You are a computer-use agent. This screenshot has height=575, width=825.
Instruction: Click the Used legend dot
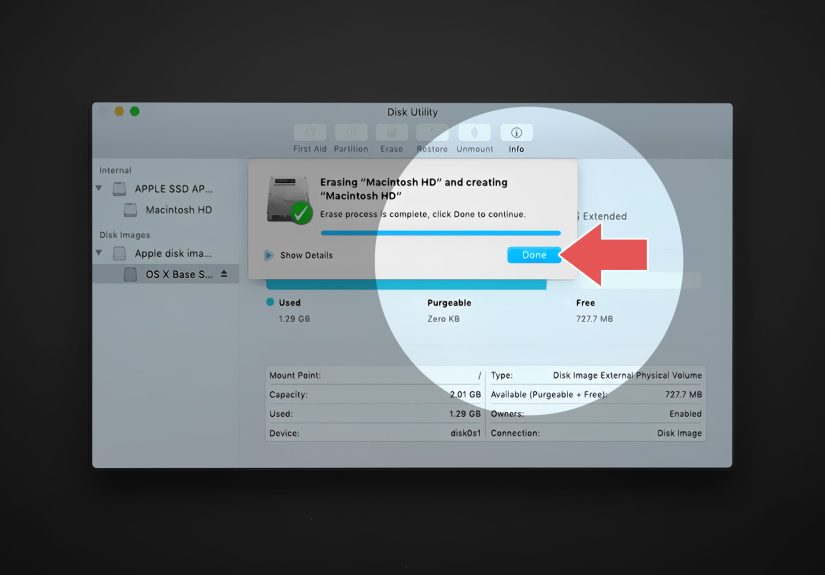pyautogui.click(x=270, y=302)
